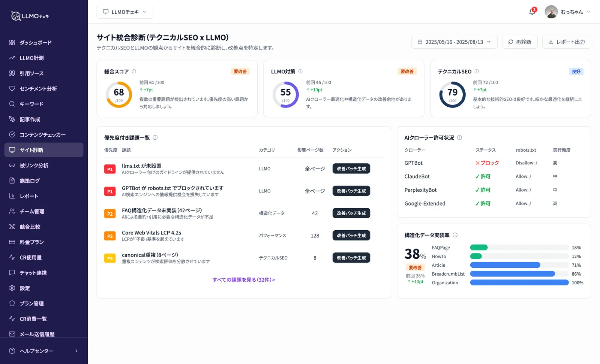Open ダッシュボード in sidebar
600x364 pixels.
[44, 43]
